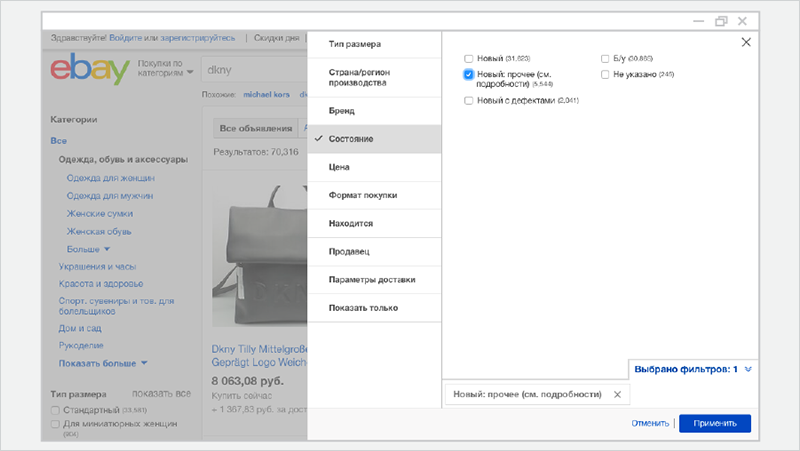Image resolution: width=800 pixels, height=451 pixels.
Task: Close the filter dialog with the X icon
Action: [746, 42]
